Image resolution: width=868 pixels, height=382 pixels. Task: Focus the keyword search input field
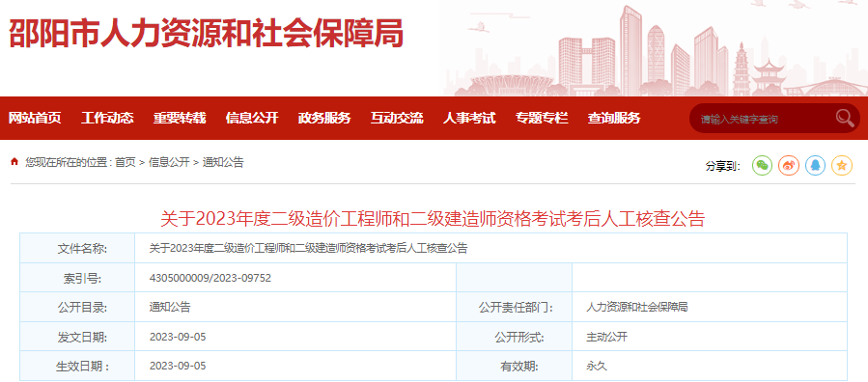(764, 119)
